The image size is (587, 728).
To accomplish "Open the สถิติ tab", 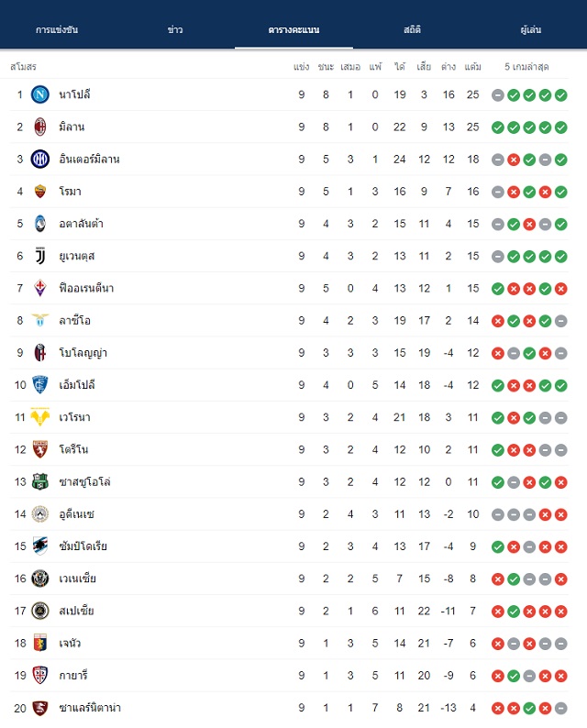I will (412, 29).
